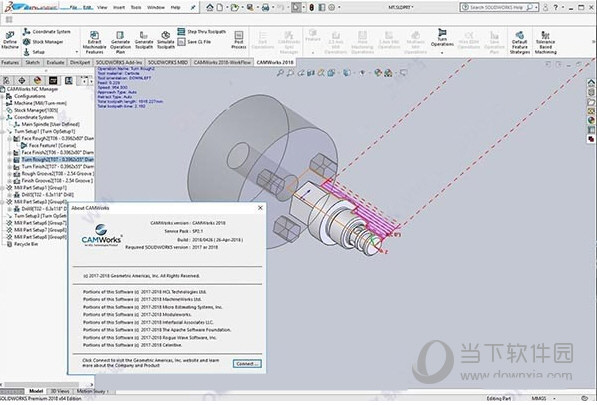
Task: Select Extract Machinable Features
Action: click(x=94, y=42)
